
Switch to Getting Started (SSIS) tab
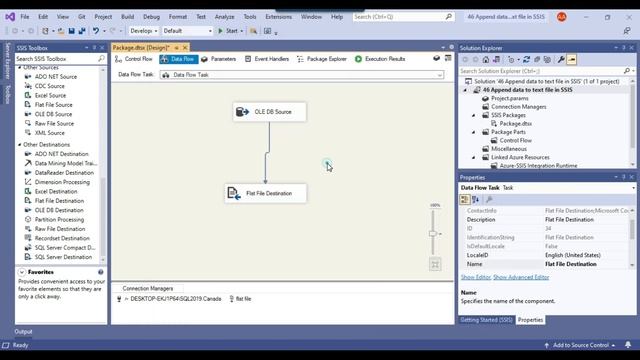click(486, 320)
